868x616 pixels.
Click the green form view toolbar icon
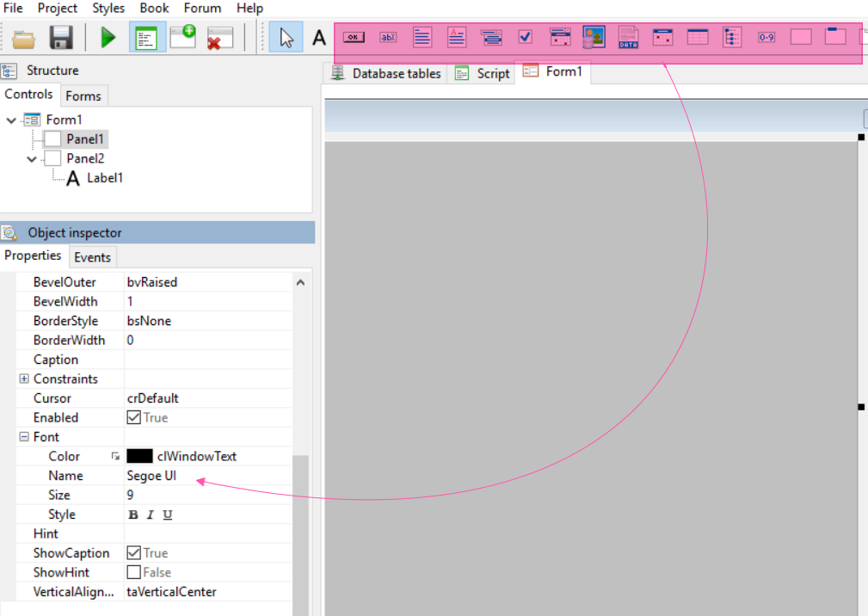click(x=147, y=38)
